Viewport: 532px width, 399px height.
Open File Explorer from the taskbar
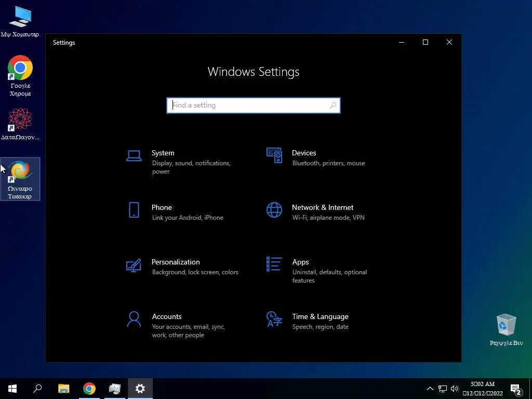(63, 389)
